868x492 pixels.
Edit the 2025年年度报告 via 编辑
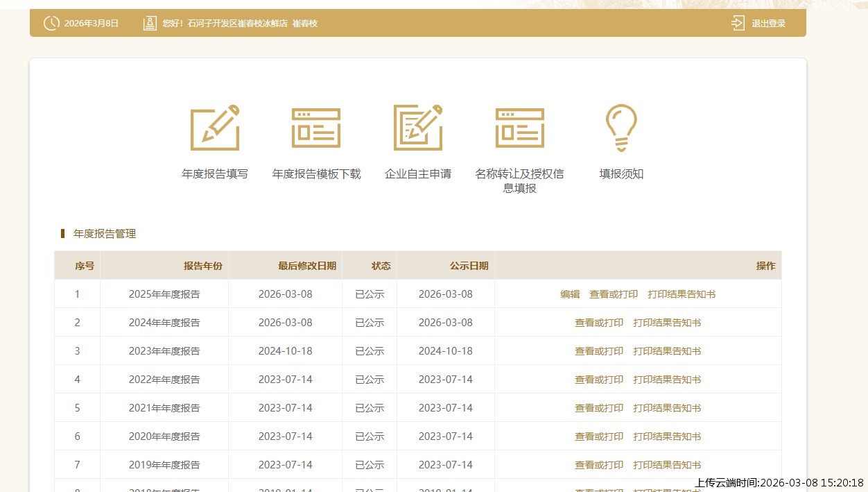tap(570, 294)
